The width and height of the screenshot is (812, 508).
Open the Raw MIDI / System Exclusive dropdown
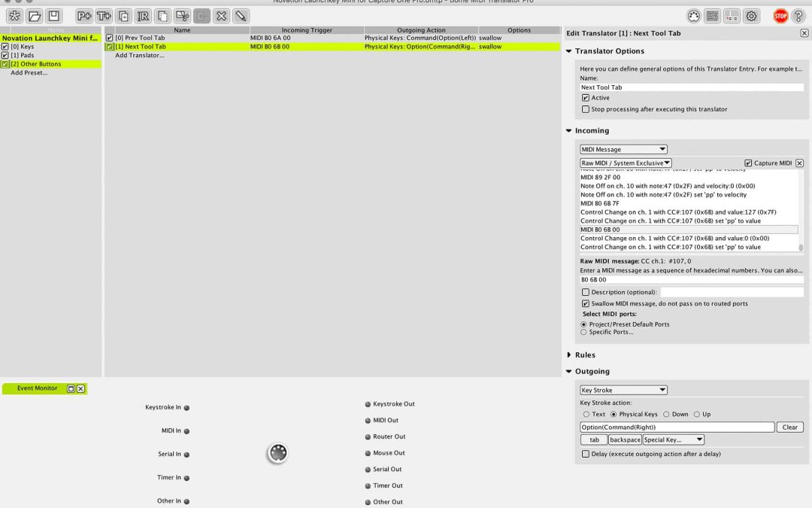point(626,163)
